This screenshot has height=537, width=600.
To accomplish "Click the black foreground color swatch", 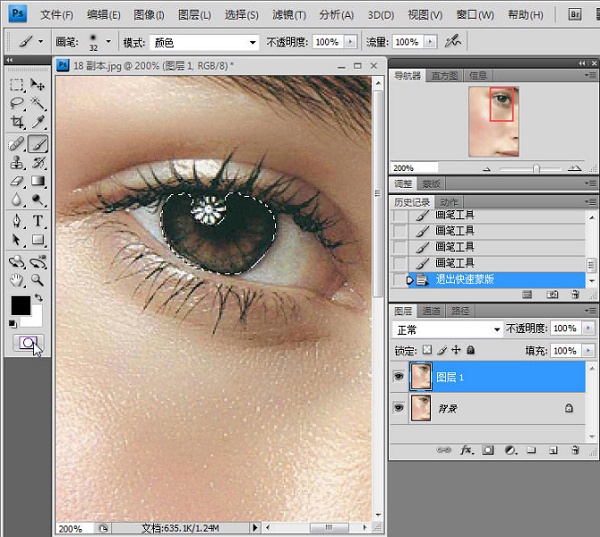I will [x=20, y=305].
